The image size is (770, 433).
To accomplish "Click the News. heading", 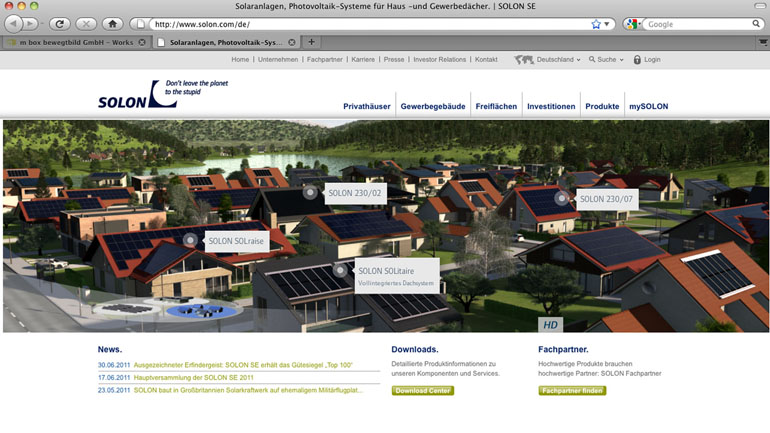I will click(110, 350).
